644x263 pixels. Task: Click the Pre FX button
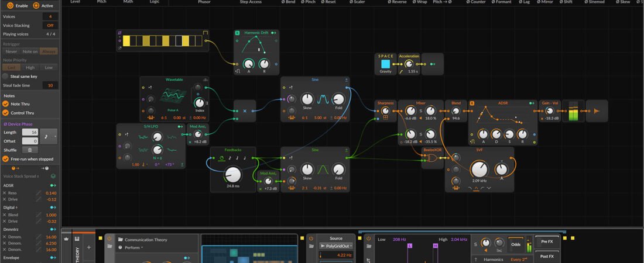(x=547, y=241)
